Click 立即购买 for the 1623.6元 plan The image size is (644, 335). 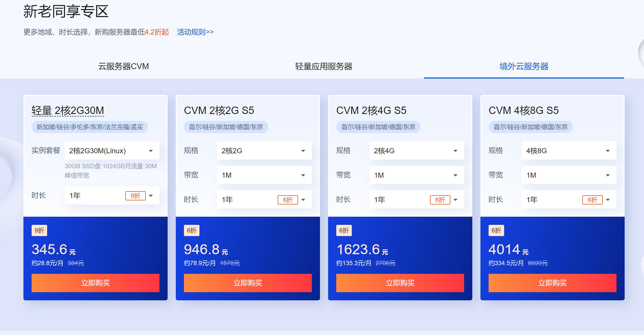[400, 283]
